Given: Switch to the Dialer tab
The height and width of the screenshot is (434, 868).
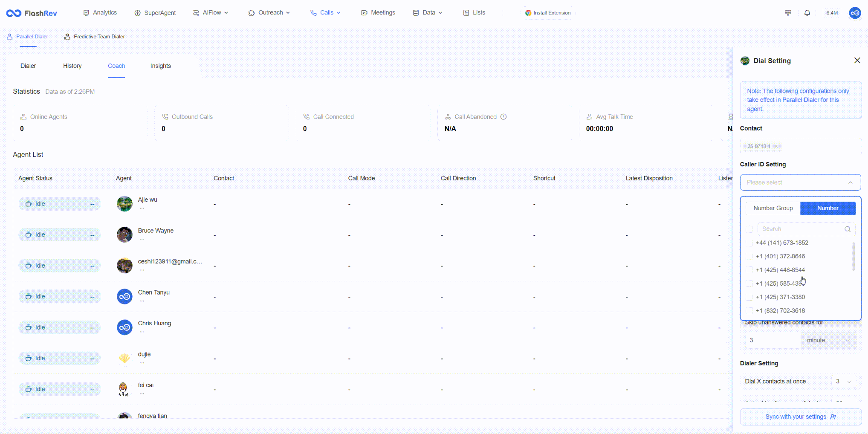Looking at the screenshot, I should coord(28,66).
